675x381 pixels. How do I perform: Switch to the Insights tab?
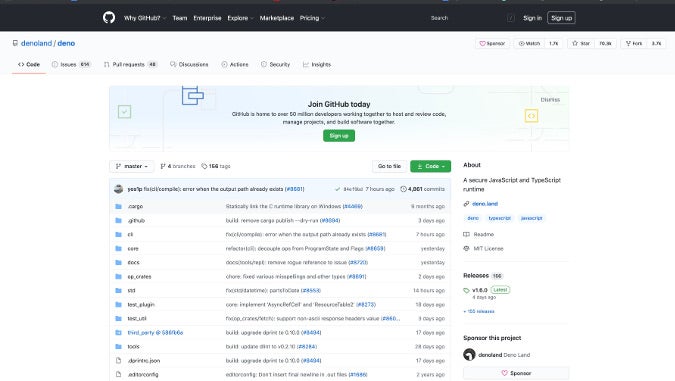(x=317, y=65)
